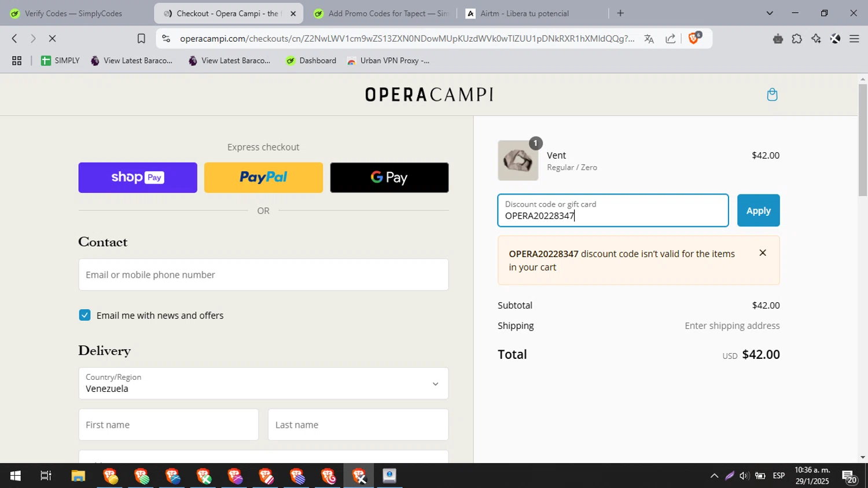The image size is (868, 488).
Task: Open first View Latest Baraco bookmark
Action: (132, 61)
